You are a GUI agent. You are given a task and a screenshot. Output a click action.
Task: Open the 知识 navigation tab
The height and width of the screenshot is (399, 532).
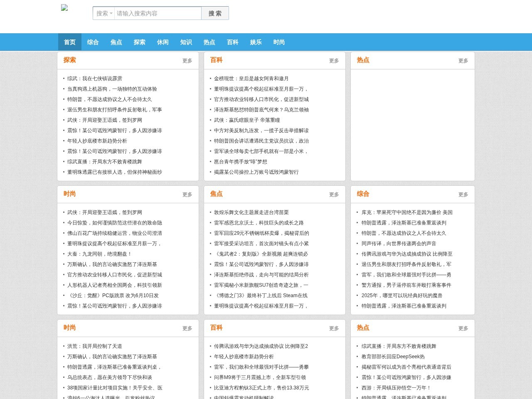coord(186,42)
